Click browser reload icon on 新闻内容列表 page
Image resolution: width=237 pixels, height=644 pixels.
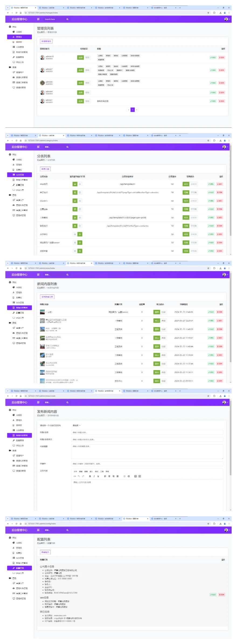pyautogui.click(x=16, y=268)
